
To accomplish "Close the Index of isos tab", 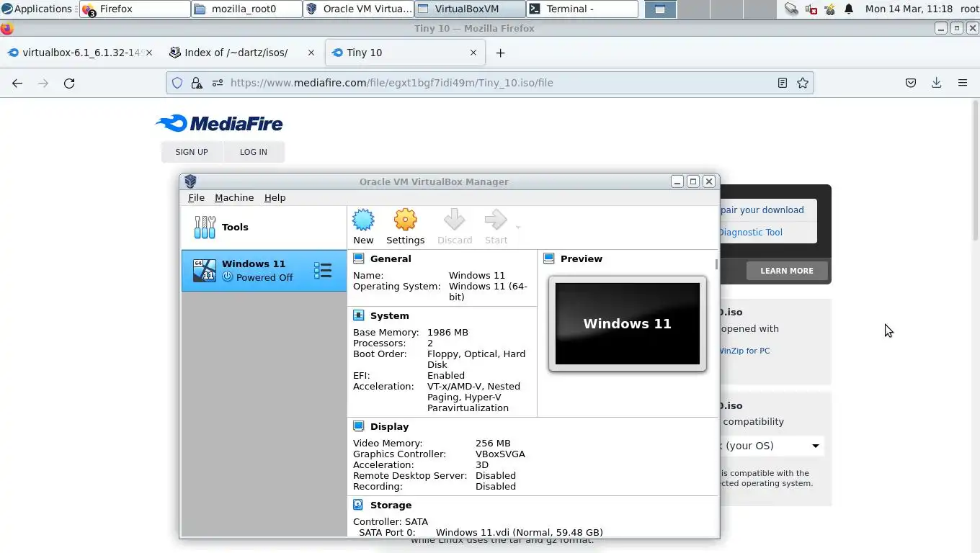I will tap(311, 53).
